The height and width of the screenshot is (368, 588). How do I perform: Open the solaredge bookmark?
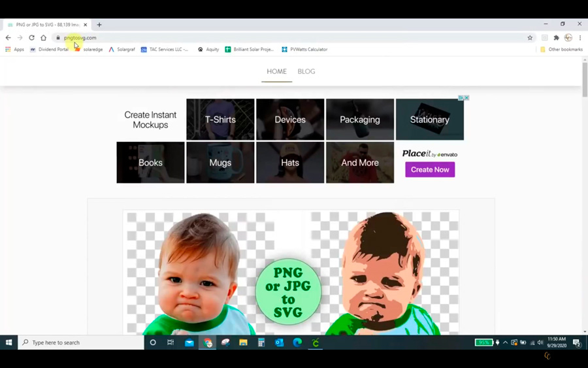(x=88, y=49)
